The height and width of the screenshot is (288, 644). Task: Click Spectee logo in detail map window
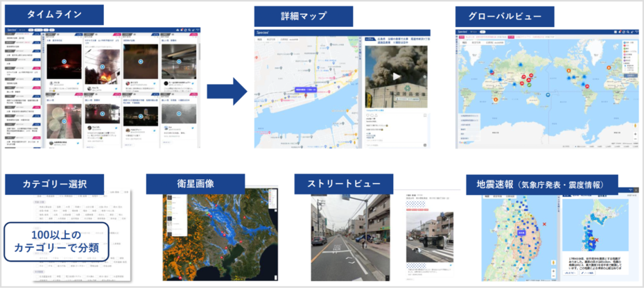(262, 32)
